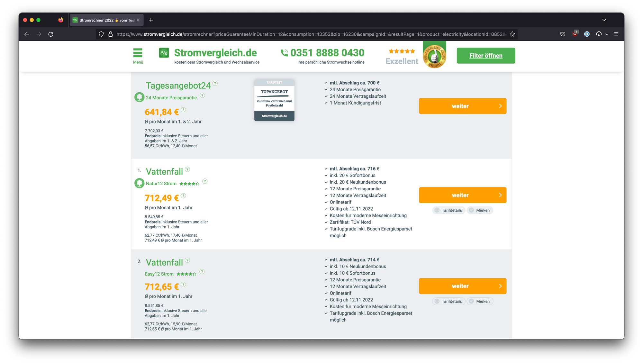643x364 pixels.
Task: Open help icon next to Tagesangebot24 title
Action: pyautogui.click(x=215, y=83)
